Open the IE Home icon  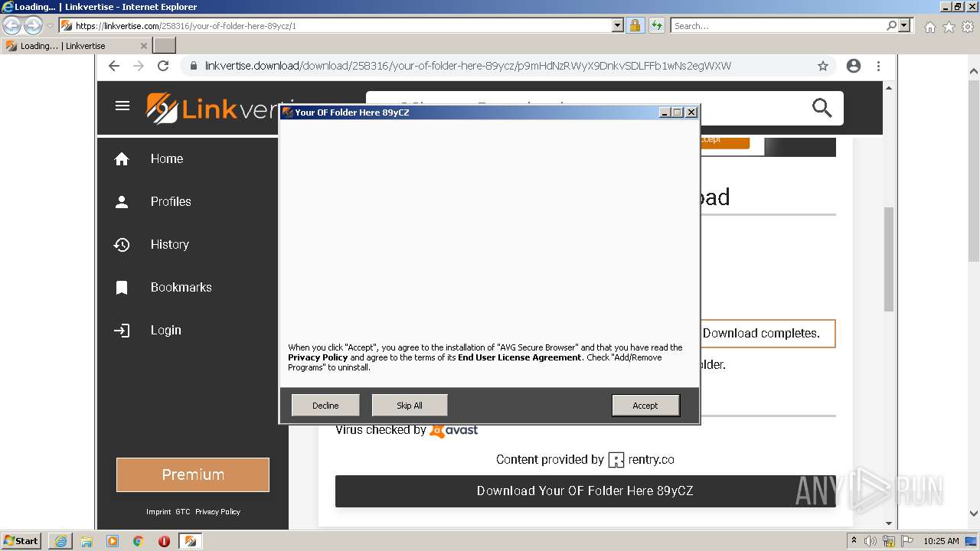[929, 27]
